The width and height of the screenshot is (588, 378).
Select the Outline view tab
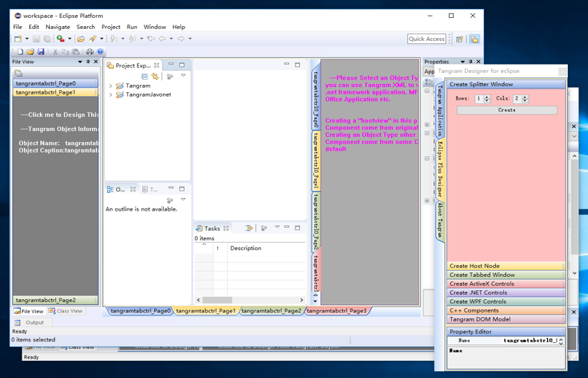click(121, 190)
